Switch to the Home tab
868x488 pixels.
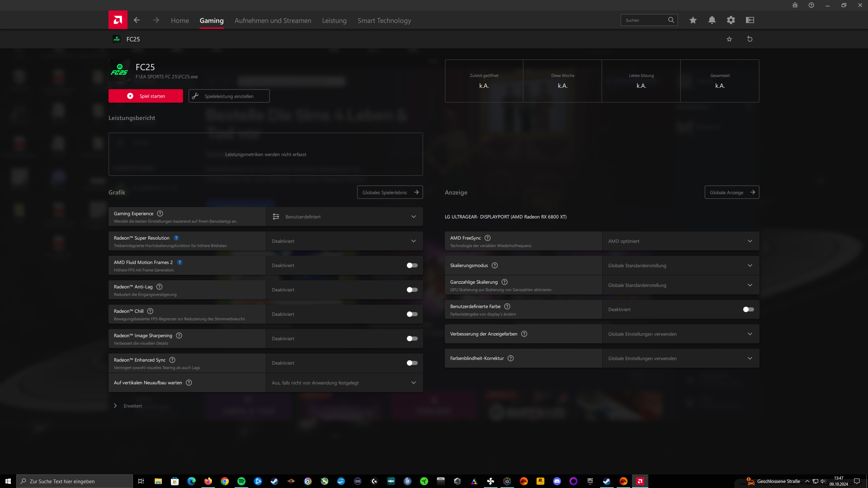[180, 21]
